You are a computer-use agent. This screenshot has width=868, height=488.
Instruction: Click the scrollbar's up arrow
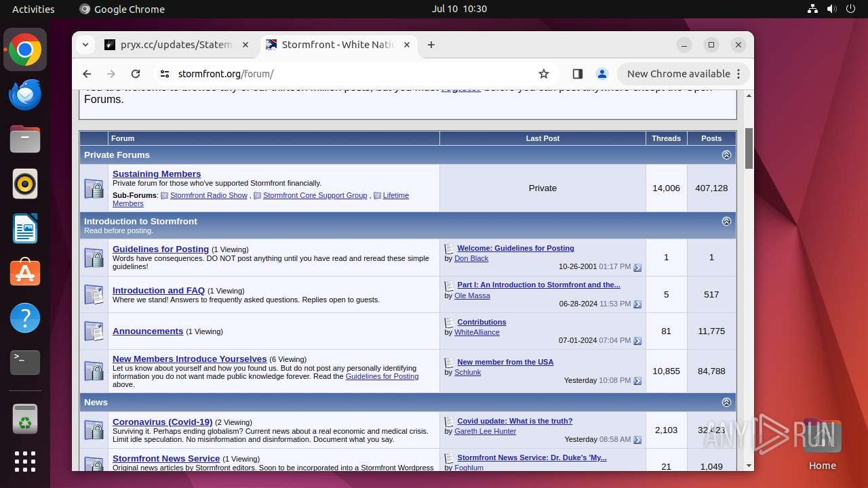(749, 96)
